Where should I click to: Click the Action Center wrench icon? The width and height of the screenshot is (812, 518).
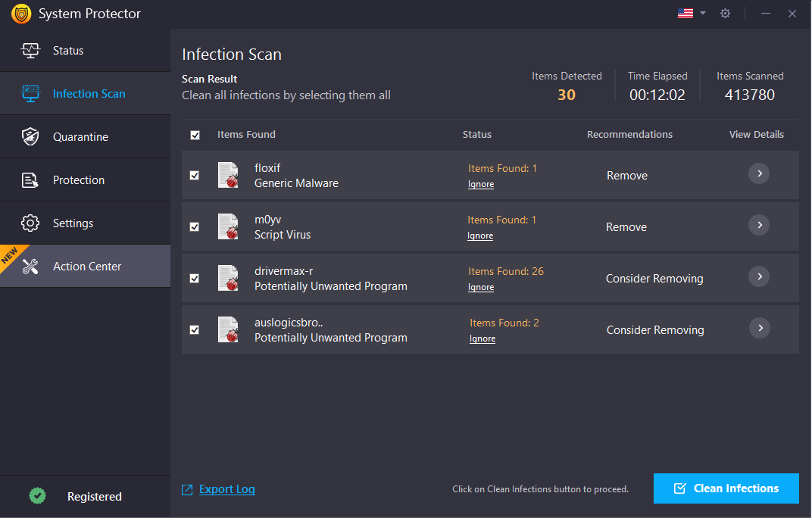click(30, 267)
